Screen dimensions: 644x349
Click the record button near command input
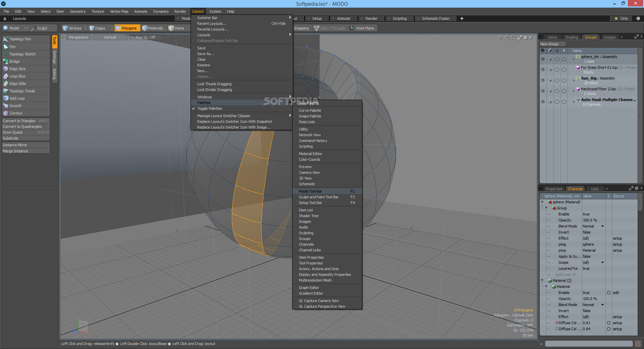pos(638,344)
